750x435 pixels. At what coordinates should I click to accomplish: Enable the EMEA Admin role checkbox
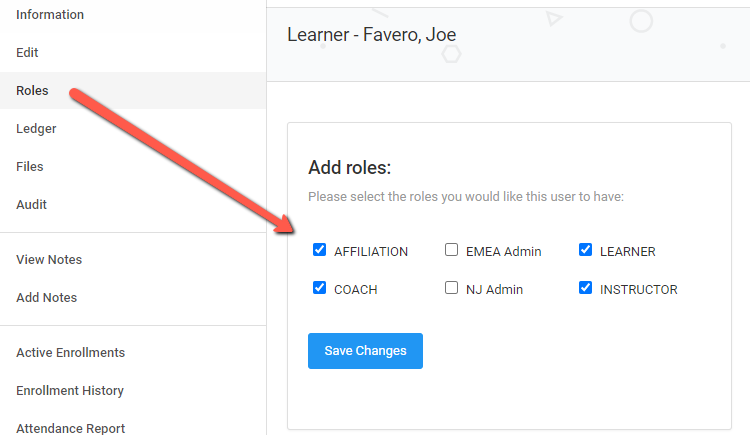452,250
